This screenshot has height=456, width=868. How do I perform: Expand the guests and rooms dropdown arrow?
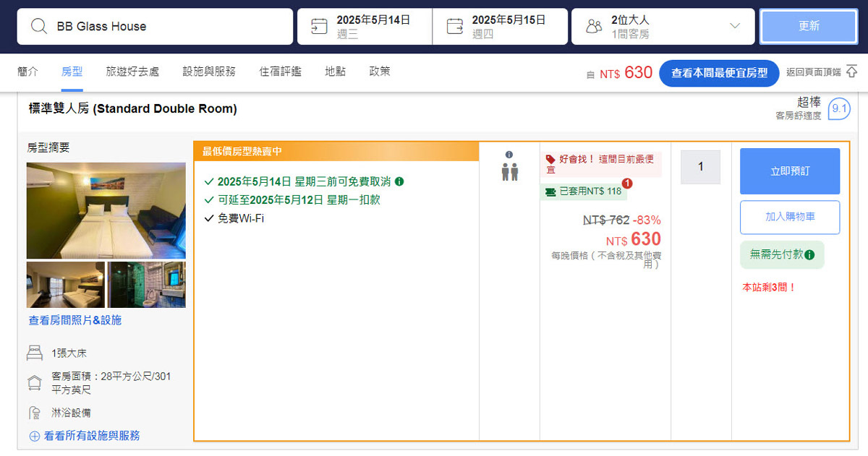[735, 26]
